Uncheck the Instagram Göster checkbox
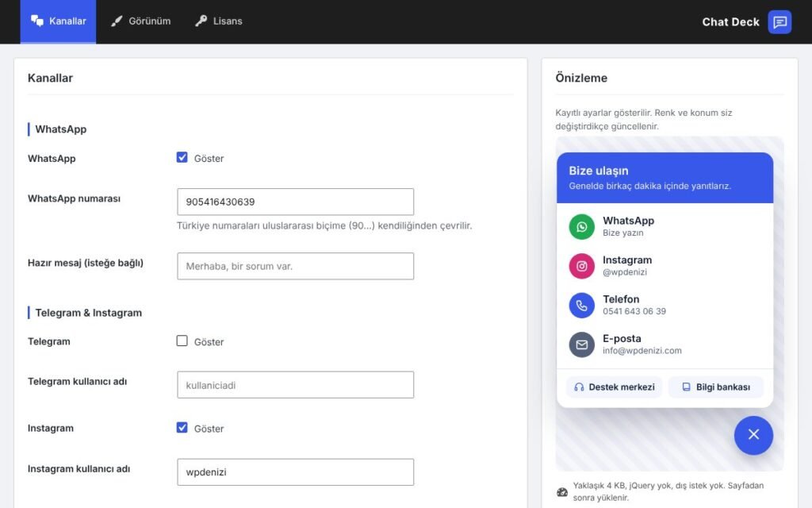Image resolution: width=812 pixels, height=508 pixels. click(x=182, y=428)
